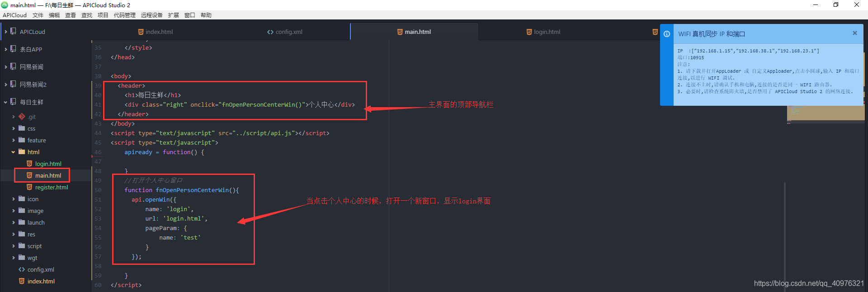
Task: Open index.html from the file tree
Action: tap(41, 281)
